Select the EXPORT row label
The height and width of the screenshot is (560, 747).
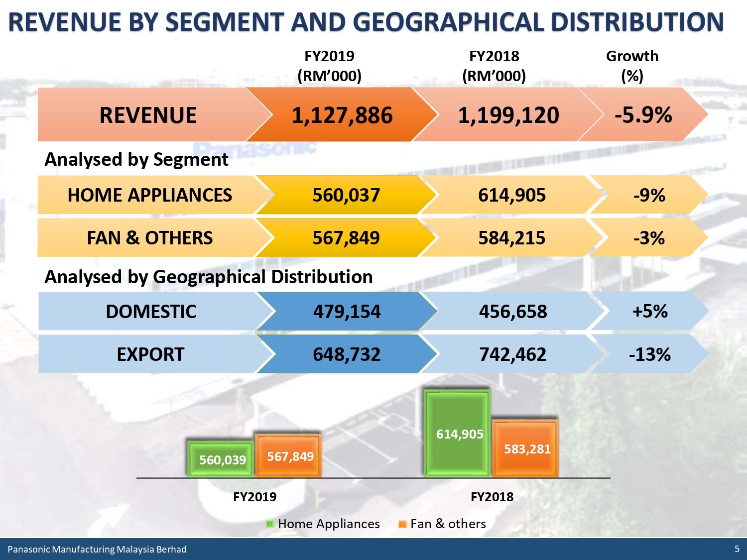pos(150,354)
